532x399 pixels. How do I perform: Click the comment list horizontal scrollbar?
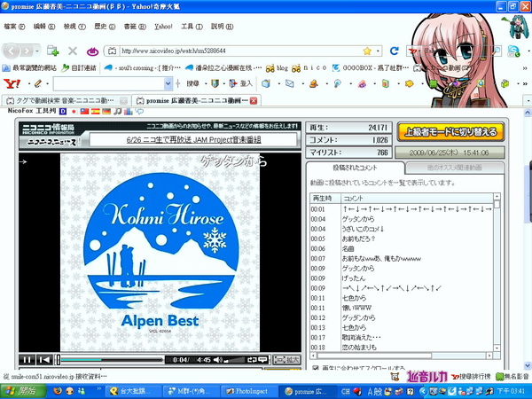[x=402, y=356]
